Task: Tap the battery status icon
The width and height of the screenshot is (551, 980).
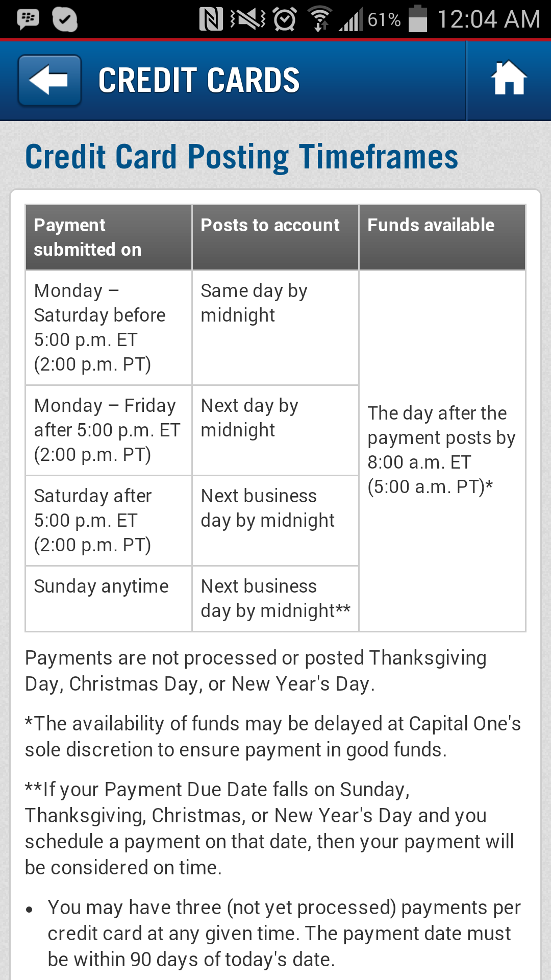Action: (x=418, y=19)
